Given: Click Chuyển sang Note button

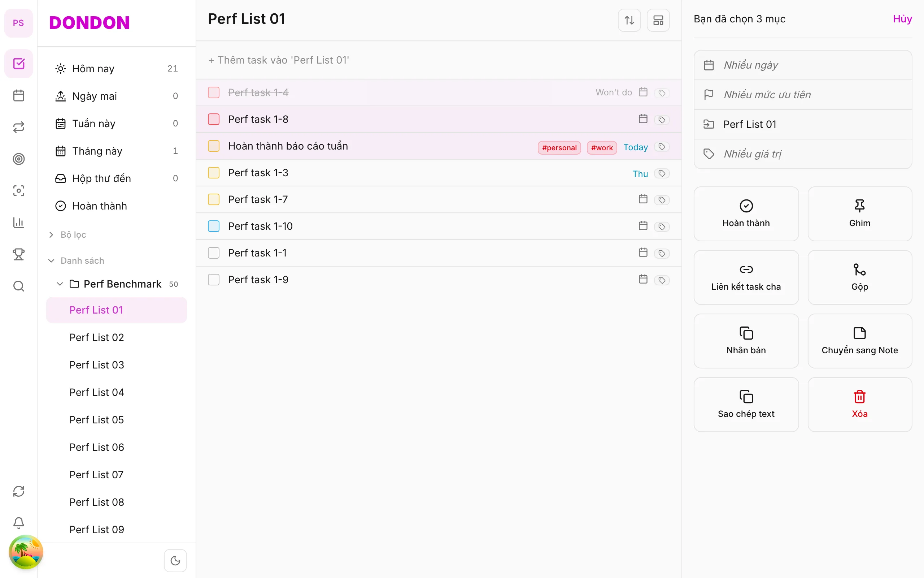Looking at the screenshot, I should click(x=859, y=341).
